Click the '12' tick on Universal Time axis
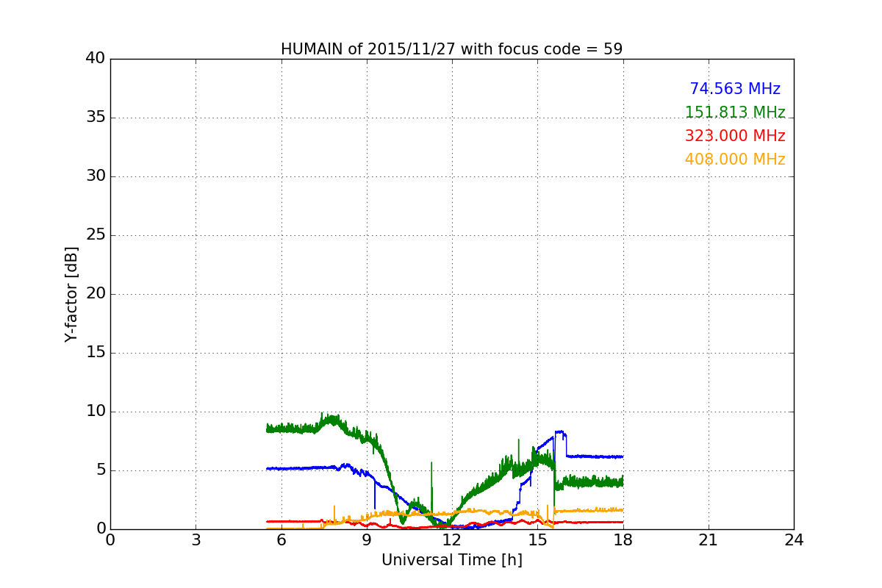Viewport: 882px width, 588px height. (451, 539)
